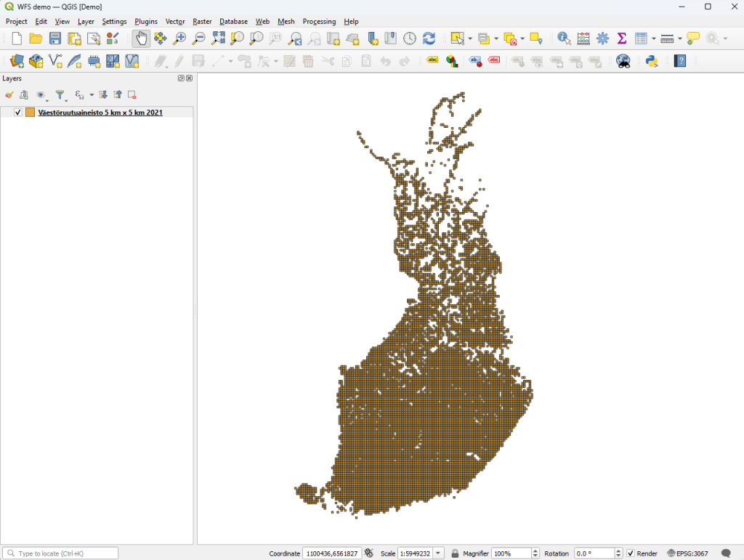Open the Vector menu

174,21
